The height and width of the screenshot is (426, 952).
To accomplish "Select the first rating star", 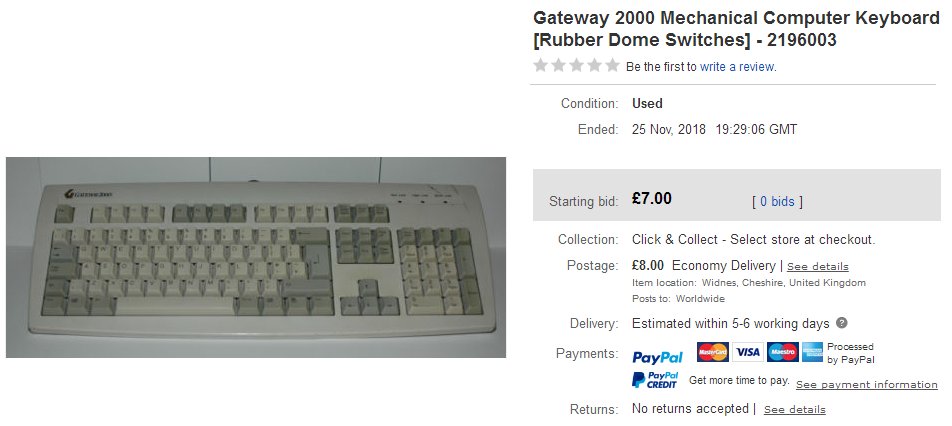I will point(540,66).
